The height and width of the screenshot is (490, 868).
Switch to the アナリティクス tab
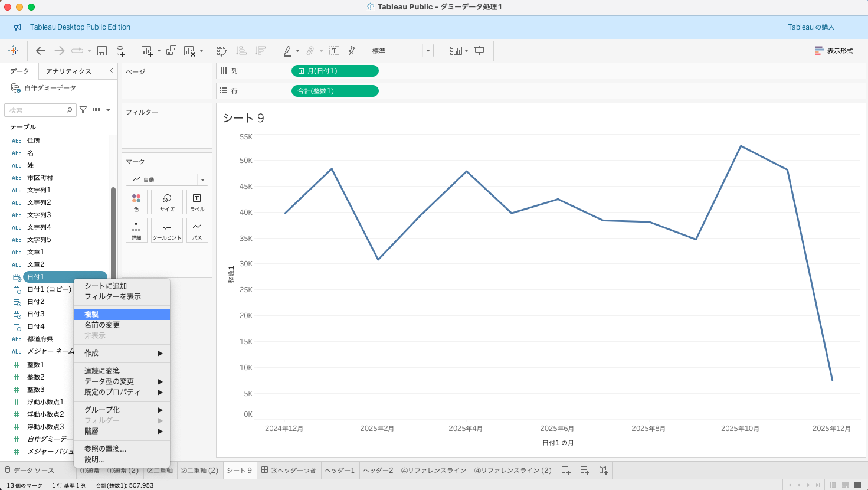pos(68,71)
